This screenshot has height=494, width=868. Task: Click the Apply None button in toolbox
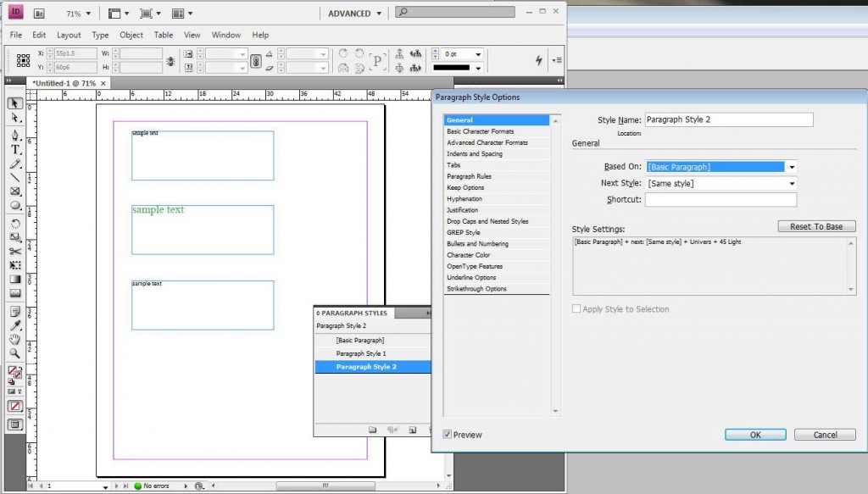coord(15,406)
